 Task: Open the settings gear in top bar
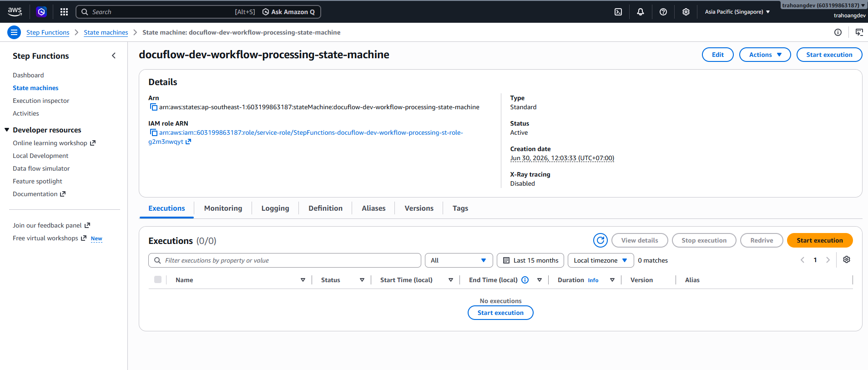(686, 12)
